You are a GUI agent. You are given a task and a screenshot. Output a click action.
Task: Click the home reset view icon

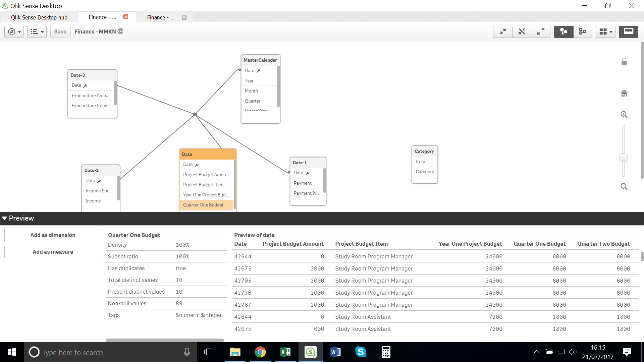pyautogui.click(x=624, y=94)
